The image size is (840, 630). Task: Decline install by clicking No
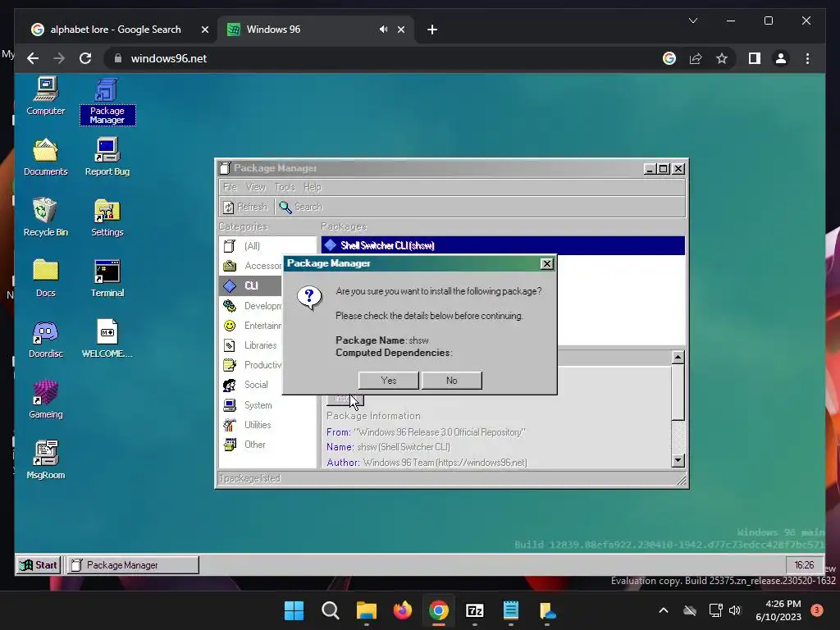pos(452,381)
